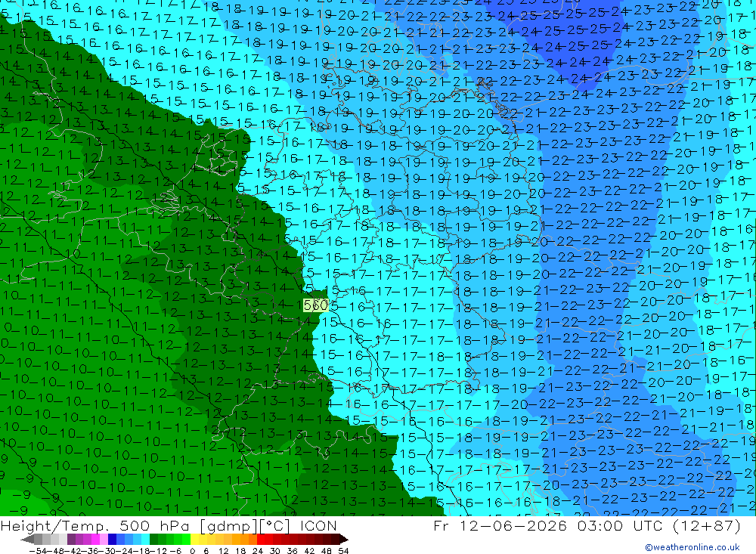Click the '(12+87)' forecast hour text
The image size is (756, 554).
pyautogui.click(x=705, y=525)
